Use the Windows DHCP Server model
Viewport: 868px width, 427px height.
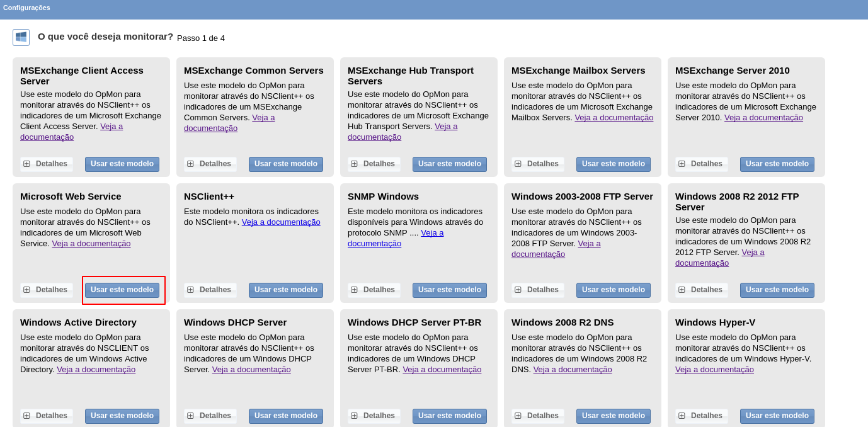[286, 416]
